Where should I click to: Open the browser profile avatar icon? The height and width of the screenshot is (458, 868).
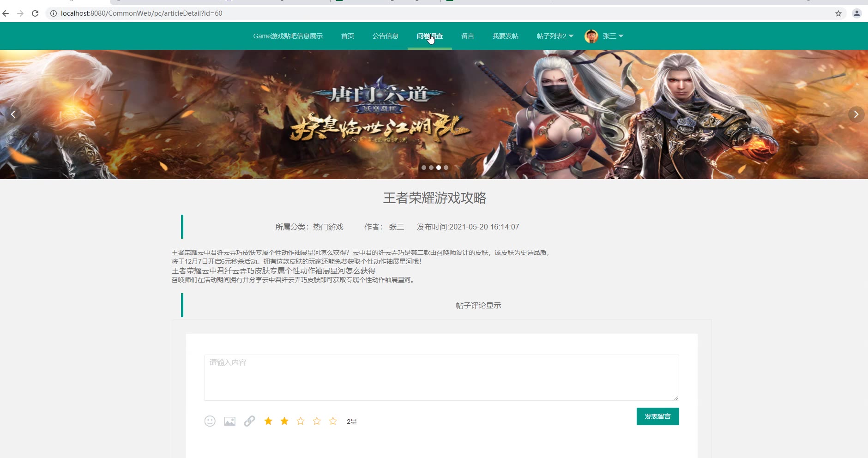click(x=856, y=13)
